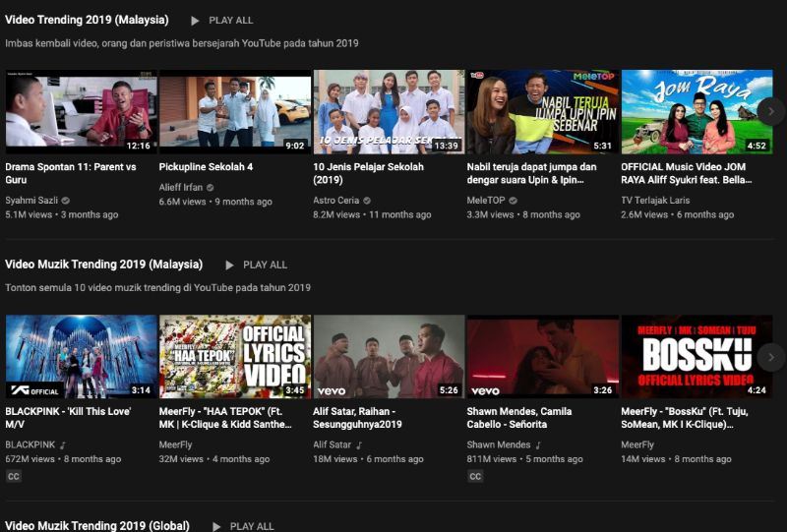Click the music note icon beside Alif Satar
787x532 pixels.
click(x=359, y=444)
